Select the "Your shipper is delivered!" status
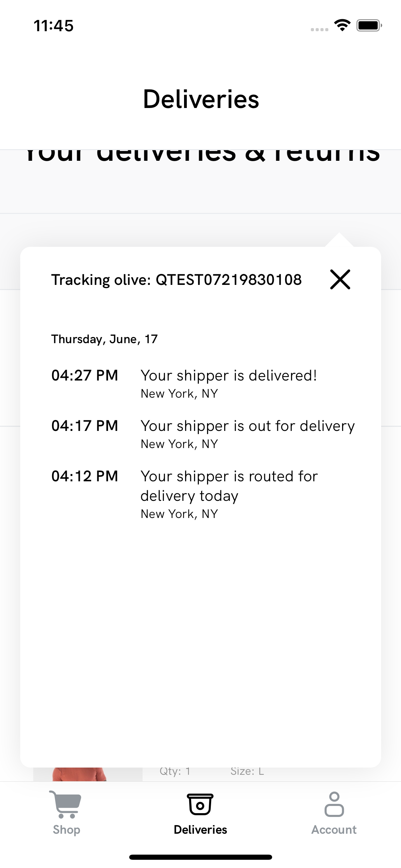Image resolution: width=401 pixels, height=868 pixels. [x=229, y=376]
